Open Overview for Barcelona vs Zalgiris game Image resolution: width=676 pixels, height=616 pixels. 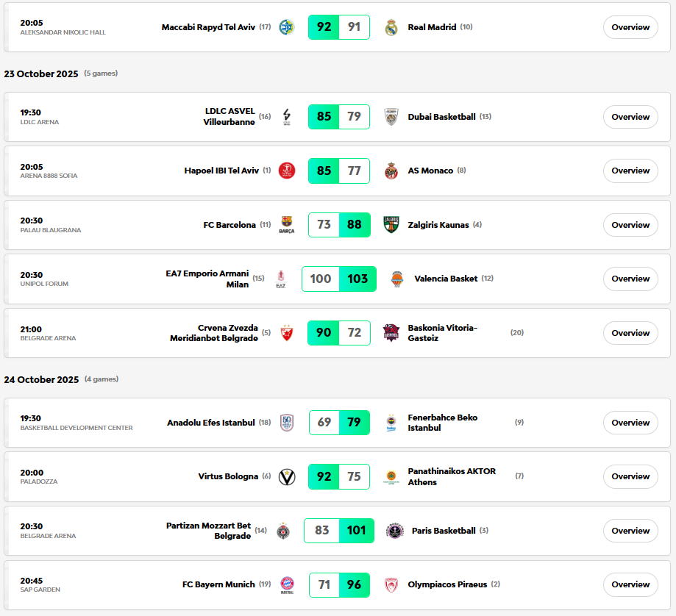pos(630,225)
